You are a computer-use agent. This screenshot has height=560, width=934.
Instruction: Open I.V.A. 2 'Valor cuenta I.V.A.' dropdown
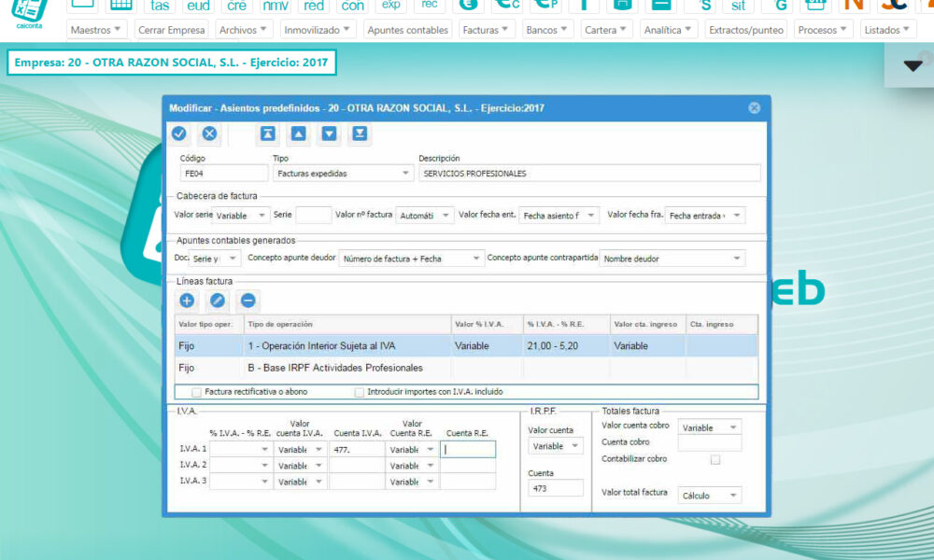click(x=300, y=466)
